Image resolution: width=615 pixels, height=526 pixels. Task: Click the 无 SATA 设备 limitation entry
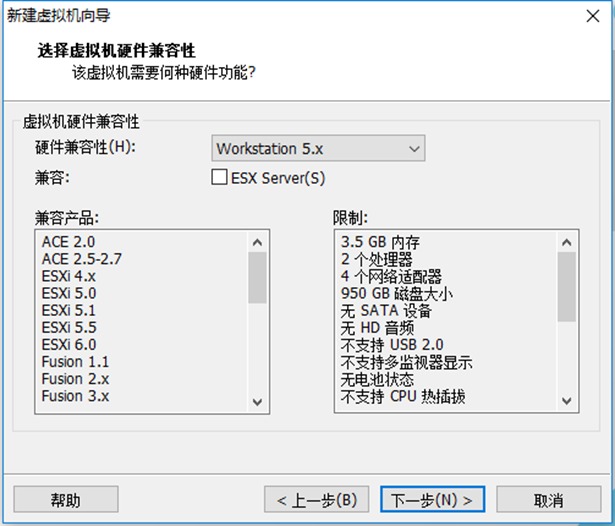(x=386, y=311)
